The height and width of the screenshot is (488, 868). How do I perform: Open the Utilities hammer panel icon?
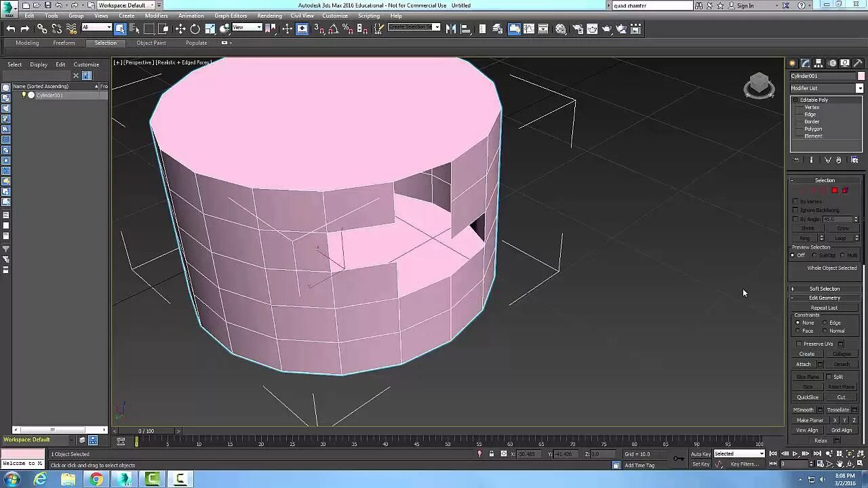[858, 63]
